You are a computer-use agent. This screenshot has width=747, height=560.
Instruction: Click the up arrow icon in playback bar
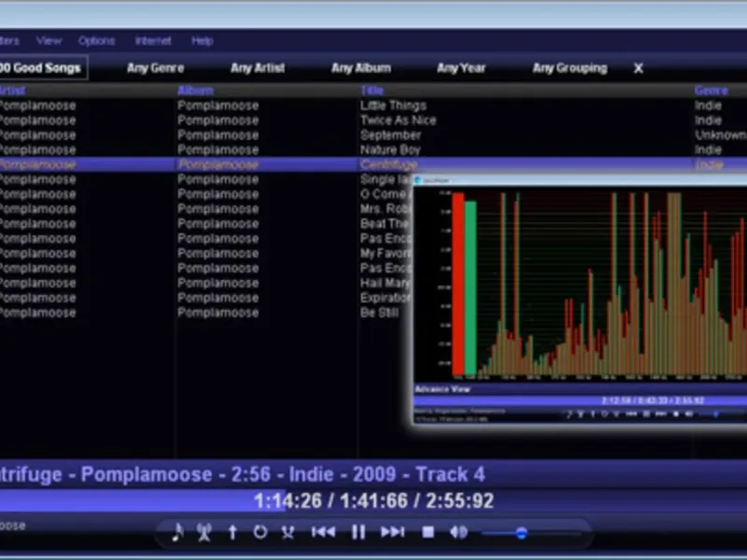(233, 532)
